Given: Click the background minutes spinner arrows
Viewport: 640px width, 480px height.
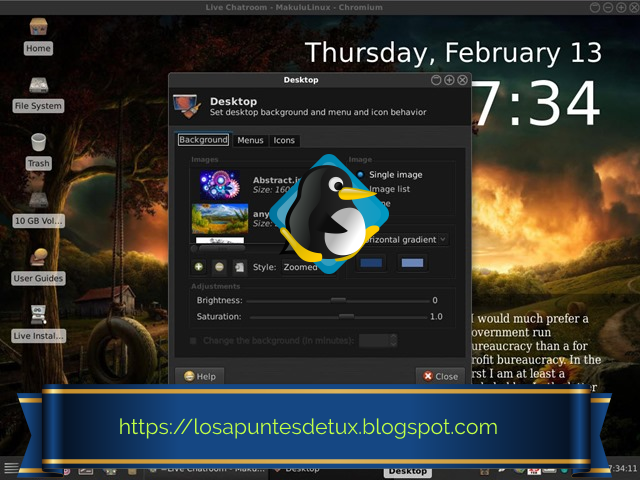Looking at the screenshot, I should [393, 340].
